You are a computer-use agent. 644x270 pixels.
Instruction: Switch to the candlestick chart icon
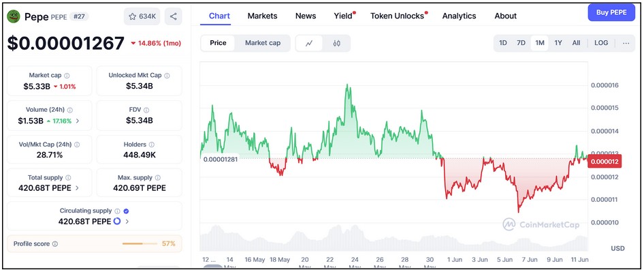pyautogui.click(x=336, y=43)
